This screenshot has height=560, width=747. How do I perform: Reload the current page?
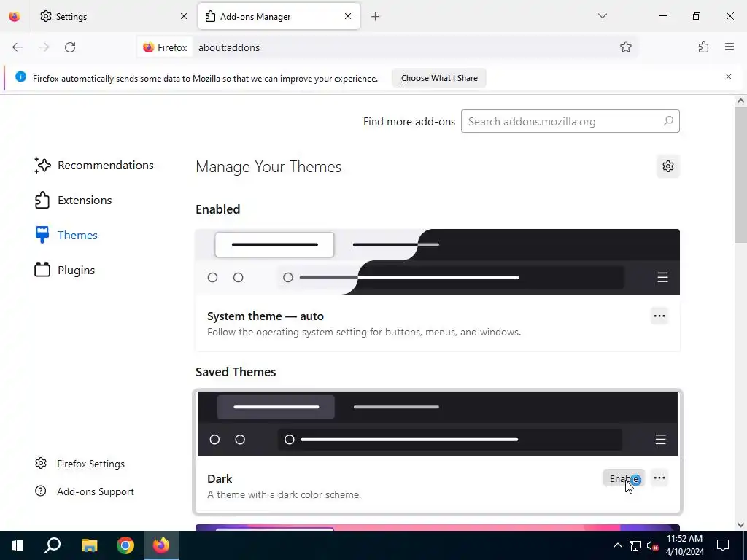(70, 47)
